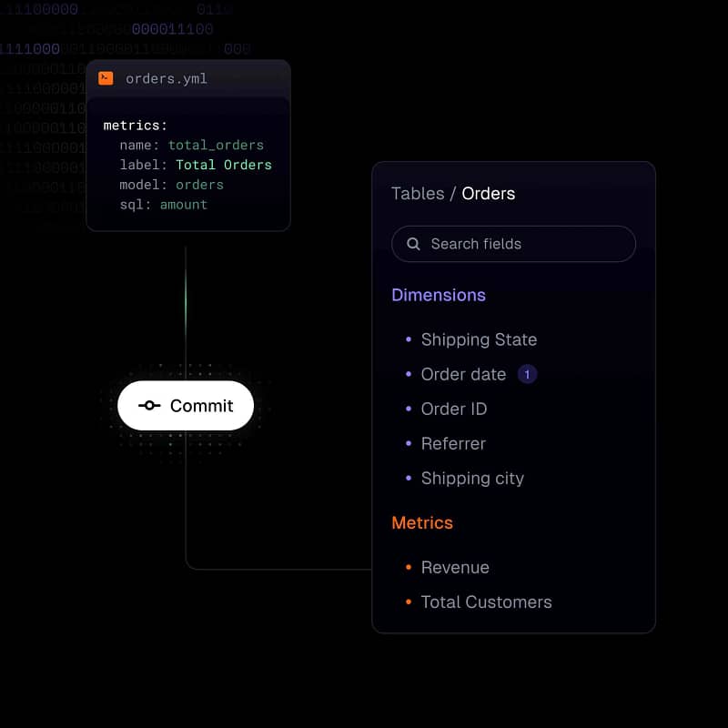Select the Dimensions section heading

click(x=439, y=295)
